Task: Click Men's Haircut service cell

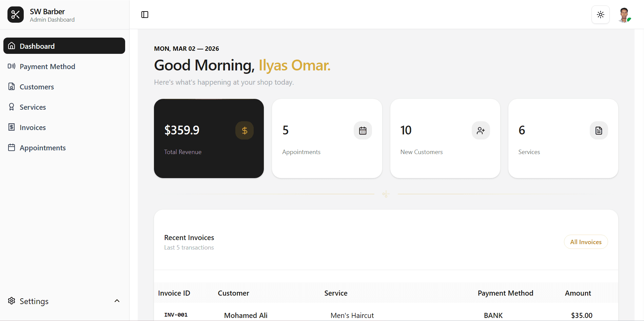Action: coord(352,316)
